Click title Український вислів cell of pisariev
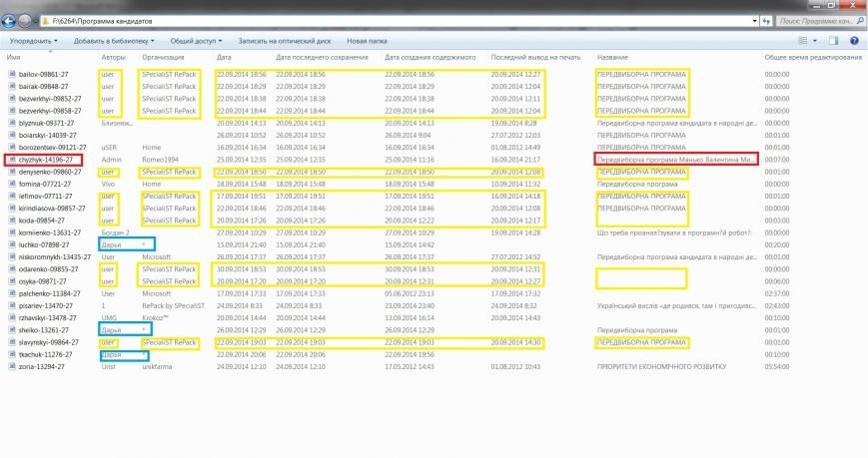The width and height of the screenshot is (868, 458). coord(676,305)
